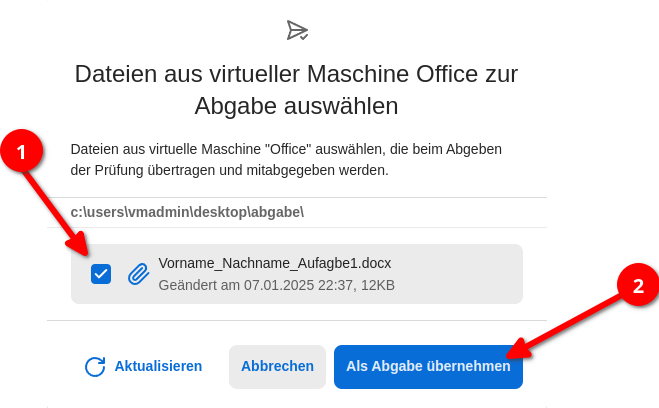This screenshot has width=659, height=408.
Task: Click red arrow pointing at submit button
Action: pyautogui.click(x=565, y=326)
